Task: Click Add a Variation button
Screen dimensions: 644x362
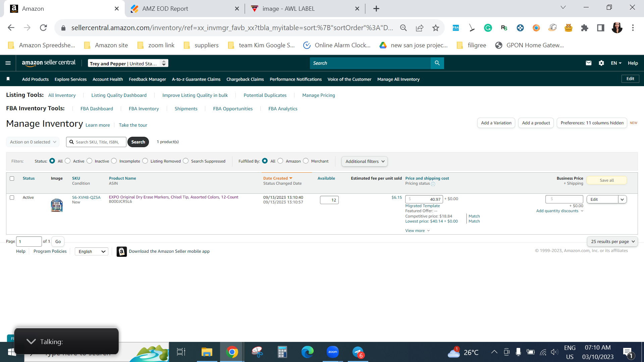Action: point(496,123)
